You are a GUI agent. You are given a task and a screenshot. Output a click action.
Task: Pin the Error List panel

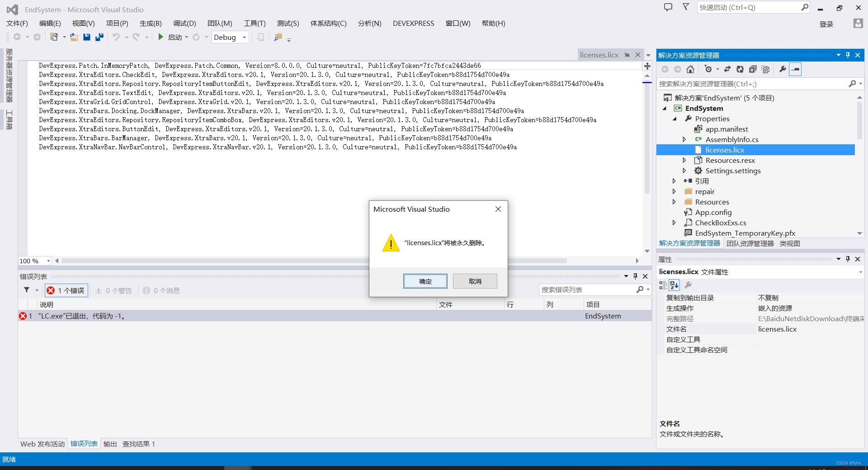pyautogui.click(x=635, y=276)
